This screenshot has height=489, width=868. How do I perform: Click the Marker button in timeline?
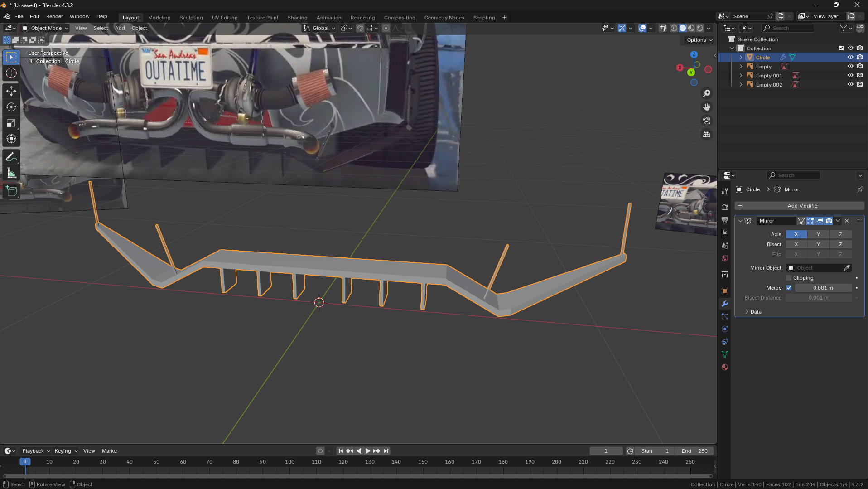(110, 451)
